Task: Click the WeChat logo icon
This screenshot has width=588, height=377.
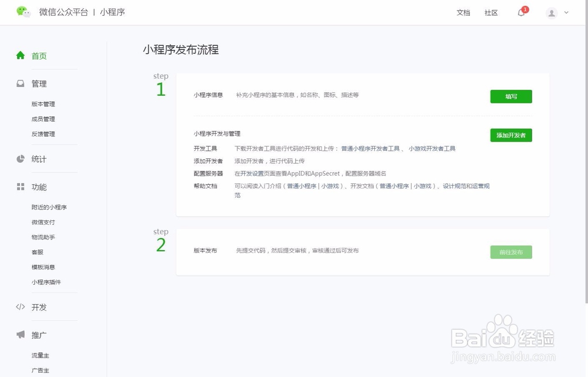Action: tap(24, 12)
